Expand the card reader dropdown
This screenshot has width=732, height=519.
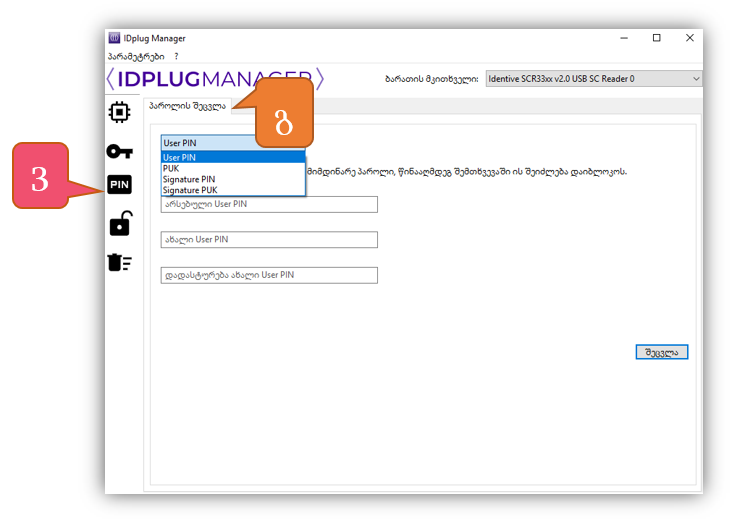coord(594,78)
